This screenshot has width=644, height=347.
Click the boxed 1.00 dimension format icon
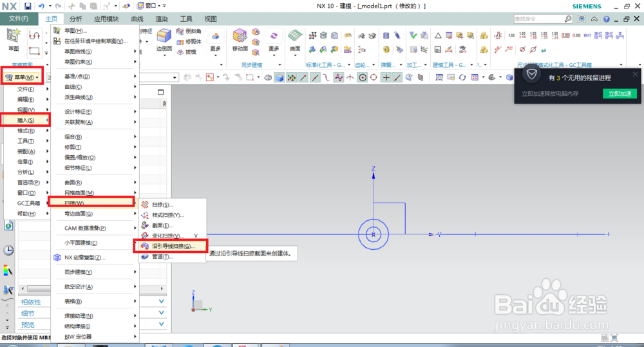point(565,35)
